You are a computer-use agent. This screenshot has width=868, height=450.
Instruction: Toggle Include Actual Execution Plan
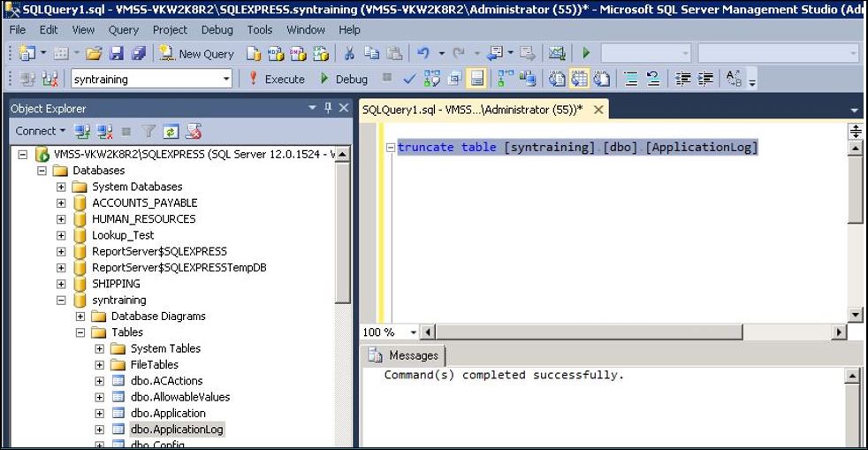pyautogui.click(x=506, y=80)
